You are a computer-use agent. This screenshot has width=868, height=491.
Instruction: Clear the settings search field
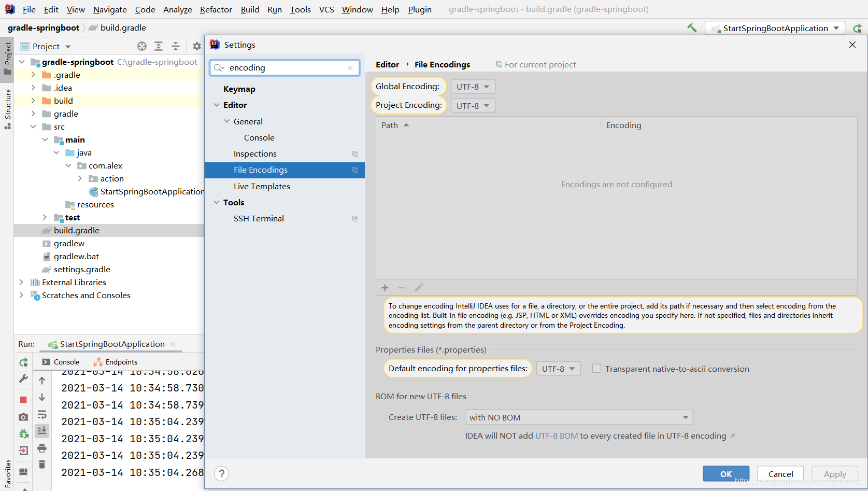[x=350, y=68]
